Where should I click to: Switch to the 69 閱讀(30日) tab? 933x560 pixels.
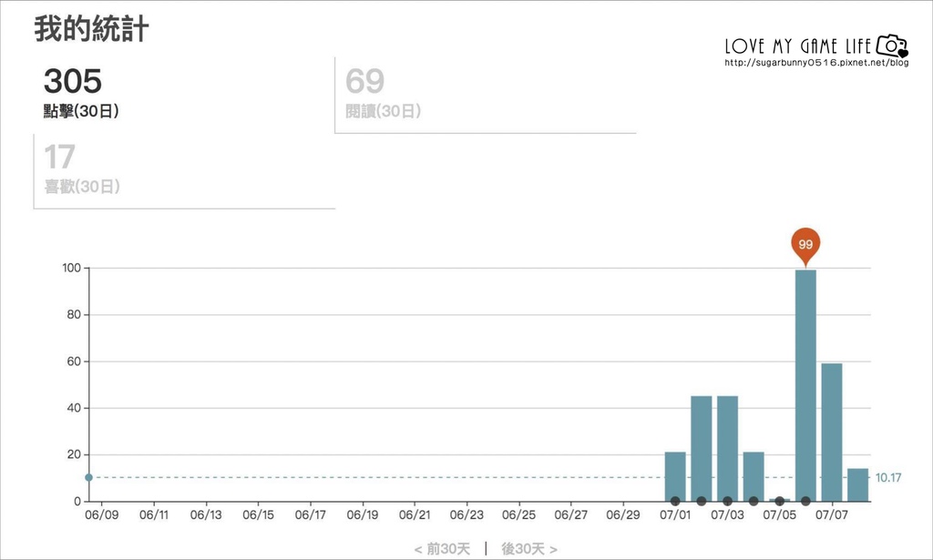pos(486,95)
